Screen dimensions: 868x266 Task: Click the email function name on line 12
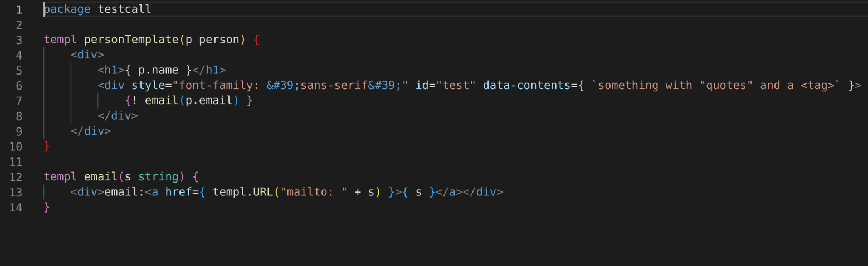point(101,177)
